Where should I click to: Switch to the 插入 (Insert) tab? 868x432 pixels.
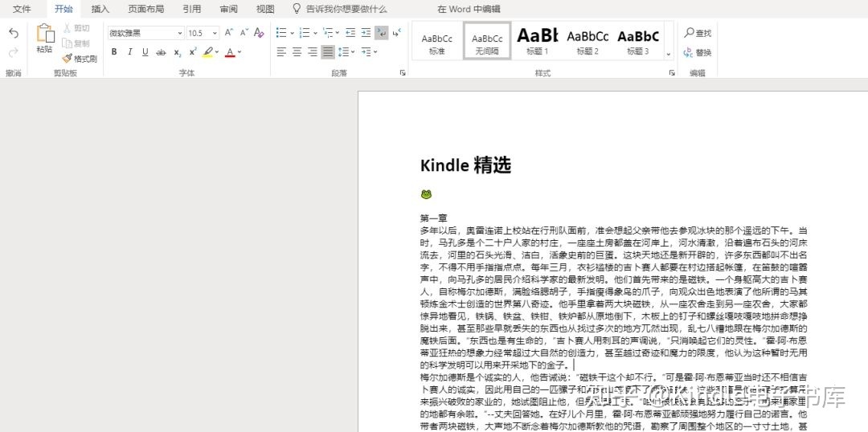coord(100,9)
